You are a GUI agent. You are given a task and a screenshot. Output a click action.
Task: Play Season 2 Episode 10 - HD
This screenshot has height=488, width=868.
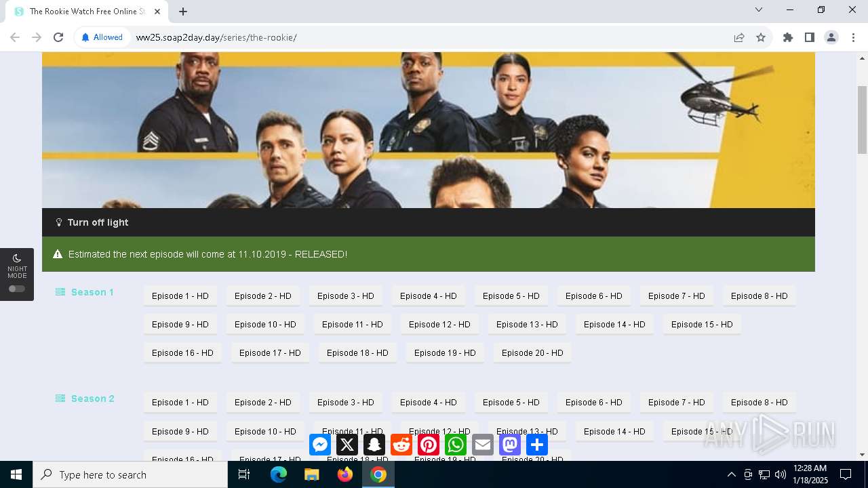[265, 432]
